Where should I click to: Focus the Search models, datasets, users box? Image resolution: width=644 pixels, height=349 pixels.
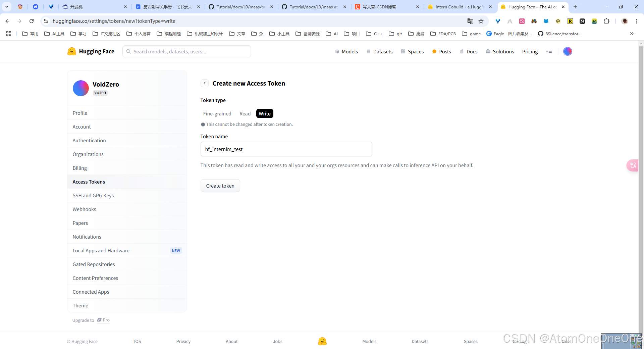187,51
